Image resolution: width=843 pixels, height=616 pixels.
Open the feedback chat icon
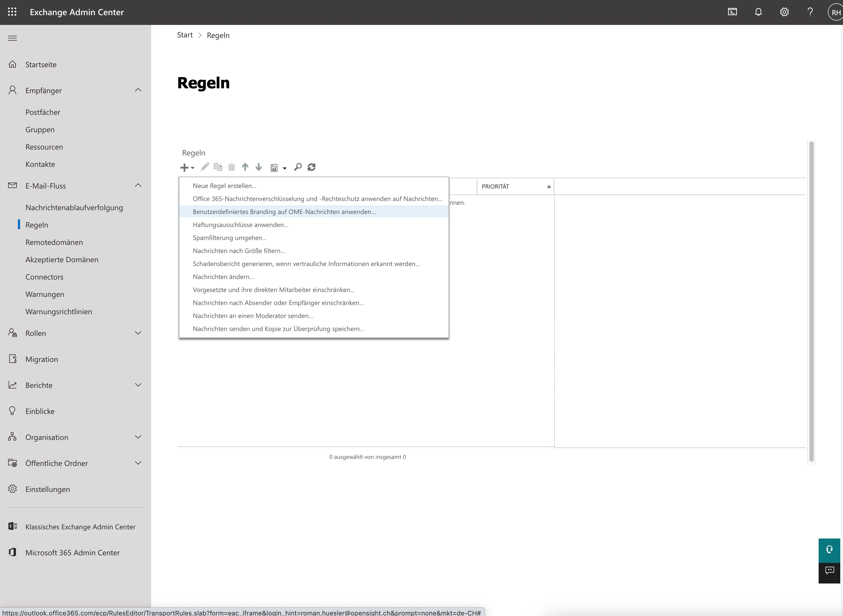829,570
